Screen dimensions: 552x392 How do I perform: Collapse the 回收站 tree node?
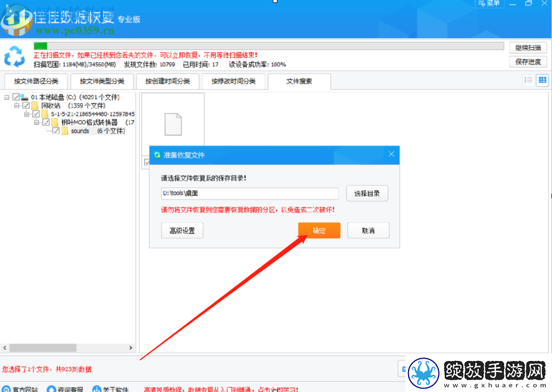(16, 105)
